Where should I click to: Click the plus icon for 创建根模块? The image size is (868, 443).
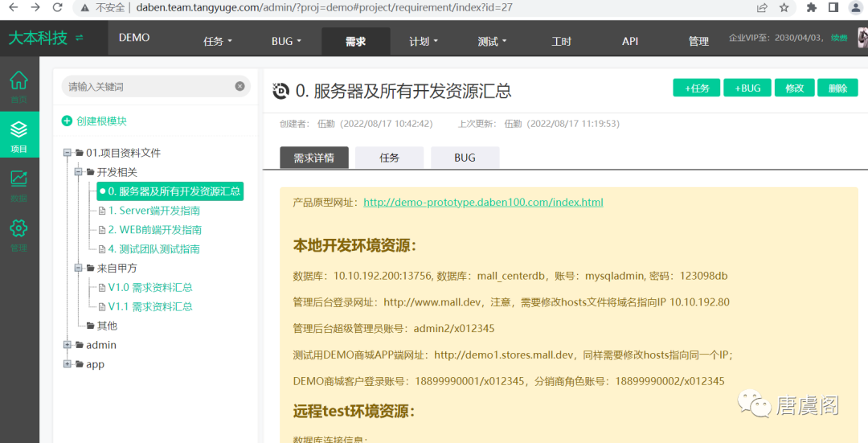67,121
